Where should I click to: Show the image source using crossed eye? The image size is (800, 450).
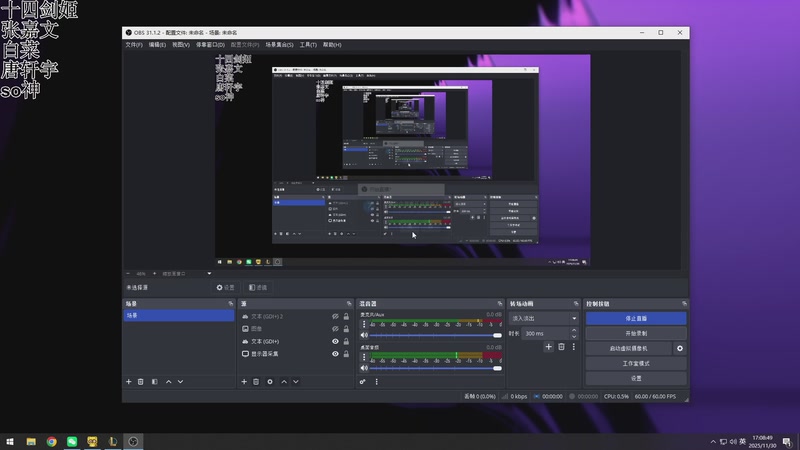coord(335,329)
